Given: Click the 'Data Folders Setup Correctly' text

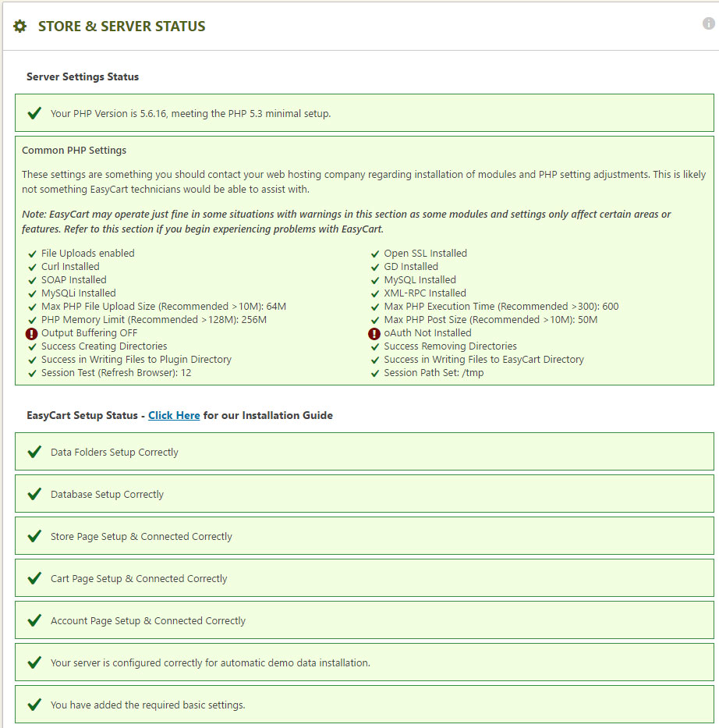Looking at the screenshot, I should (115, 453).
